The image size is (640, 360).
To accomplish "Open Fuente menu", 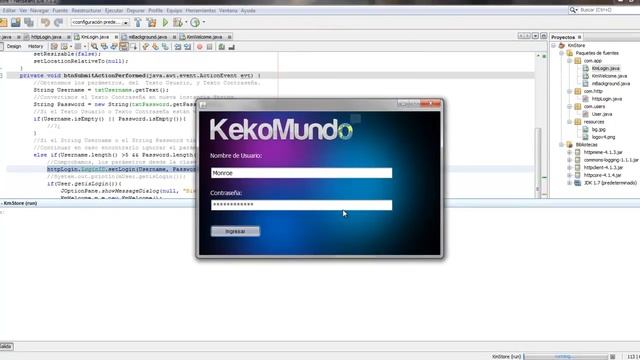I will [60, 11].
